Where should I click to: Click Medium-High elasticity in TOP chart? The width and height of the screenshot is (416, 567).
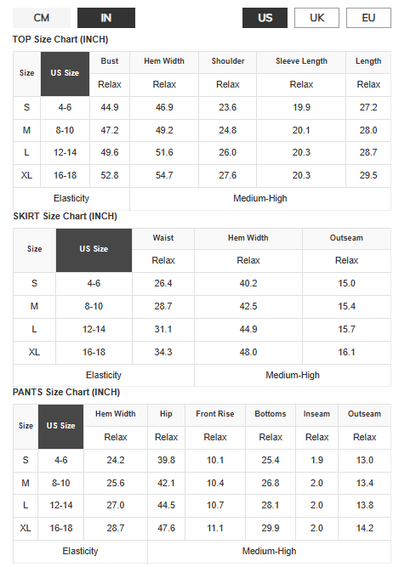coord(260,199)
